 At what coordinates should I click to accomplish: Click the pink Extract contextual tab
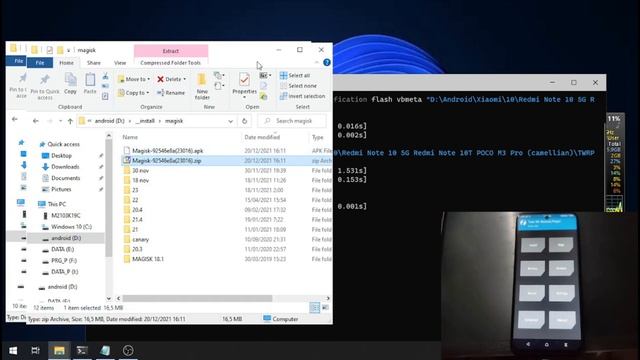tap(171, 51)
